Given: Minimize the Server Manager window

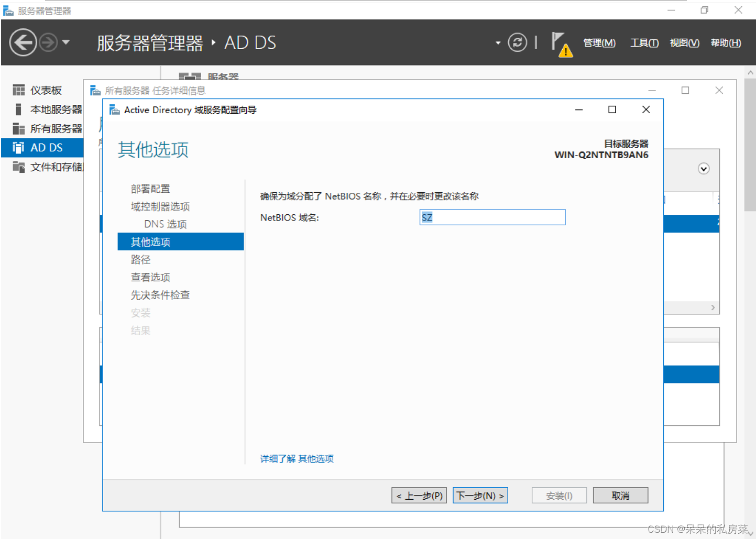Looking at the screenshot, I should tap(671, 10).
